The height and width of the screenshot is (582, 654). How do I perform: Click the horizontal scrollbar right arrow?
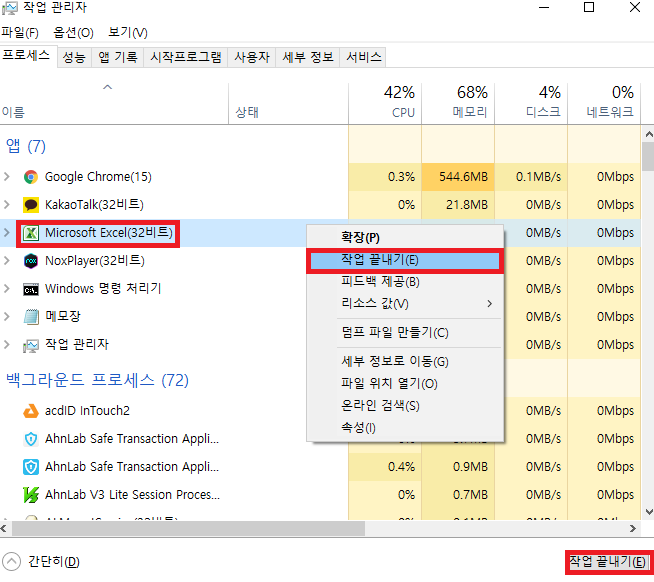click(x=633, y=529)
